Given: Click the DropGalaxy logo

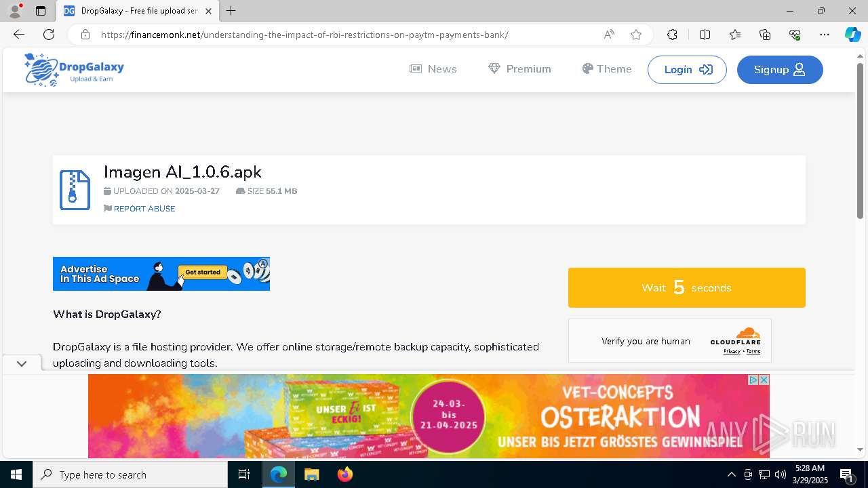Looking at the screenshot, I should pos(74,70).
